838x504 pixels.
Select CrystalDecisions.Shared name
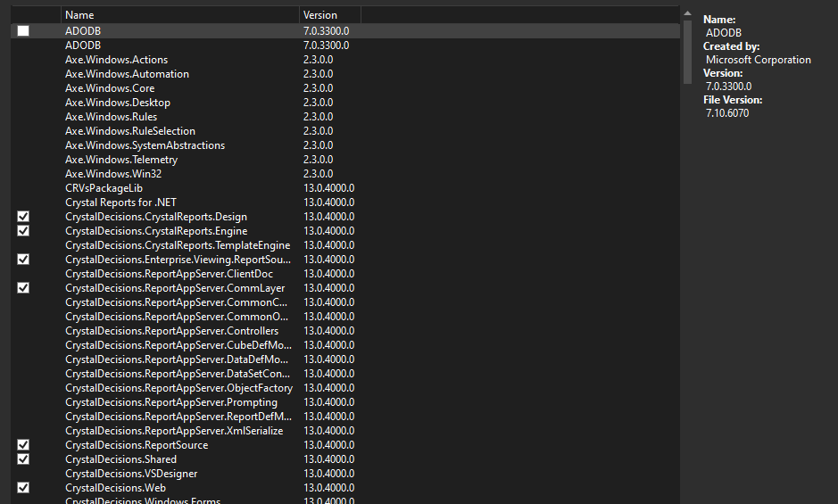(x=120, y=459)
